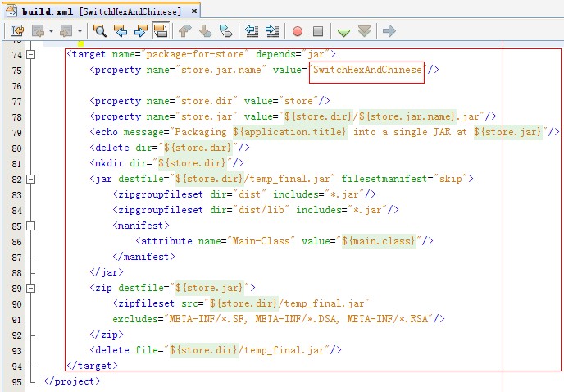The width and height of the screenshot is (564, 392).
Task: Click the package-for-store target name
Action: 195,54
